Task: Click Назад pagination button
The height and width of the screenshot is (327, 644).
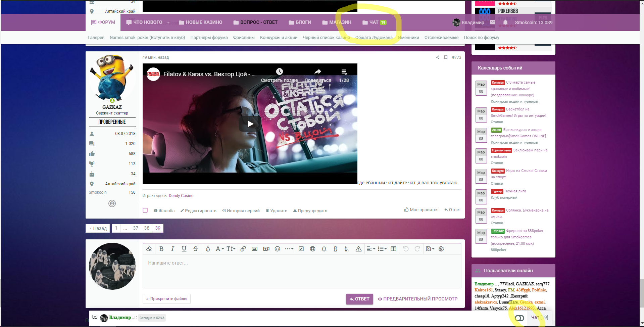Action: (x=98, y=228)
